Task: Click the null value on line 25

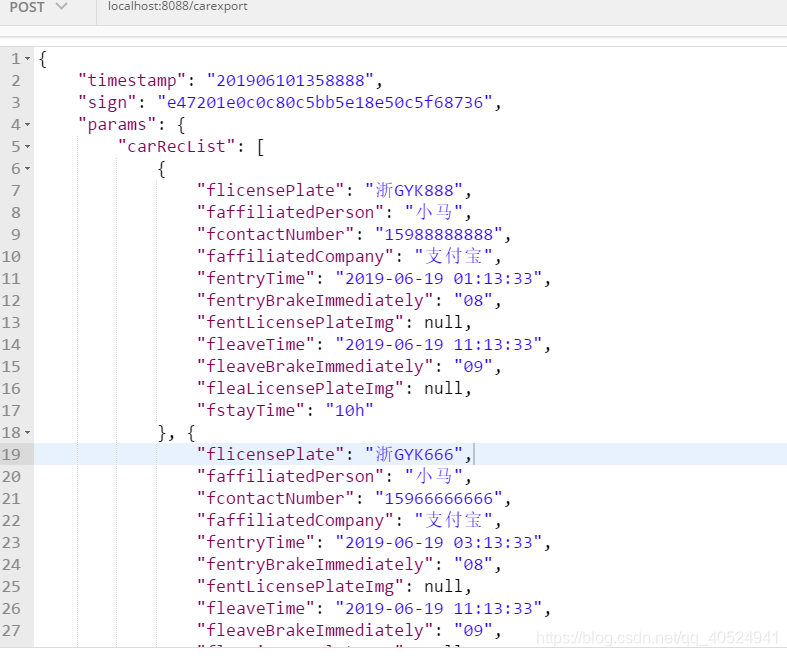Action: (443, 586)
